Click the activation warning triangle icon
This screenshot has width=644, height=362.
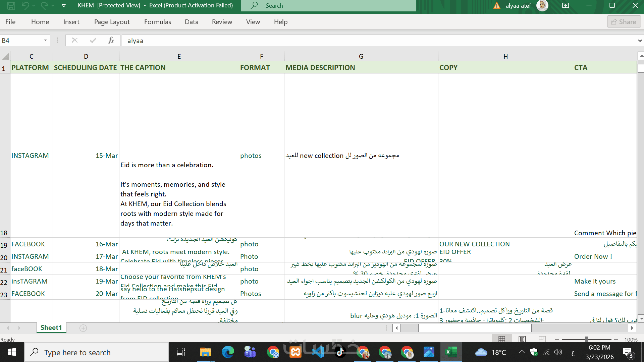coord(497,6)
